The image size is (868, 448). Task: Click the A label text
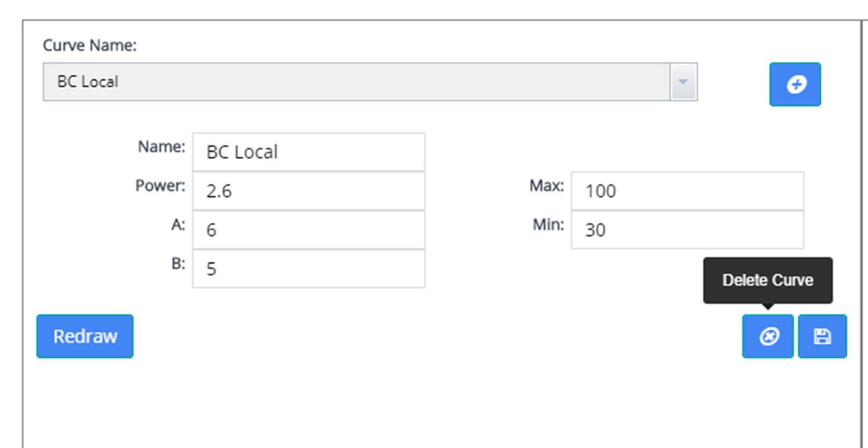178,225
